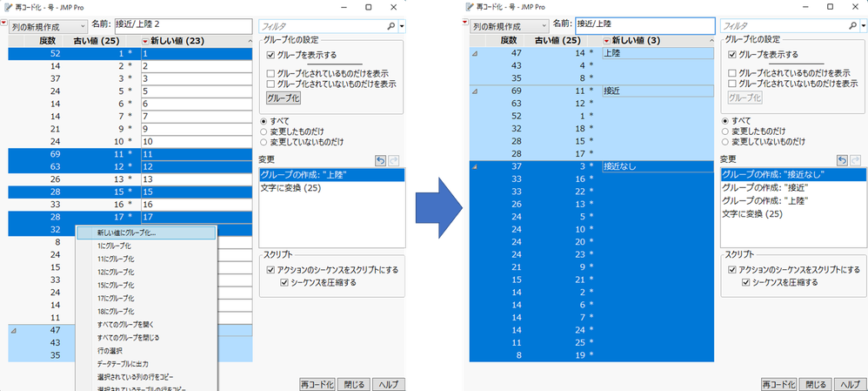Choose すべてのグループを開く from context menu
This screenshot has width=868, height=391.
click(x=146, y=325)
